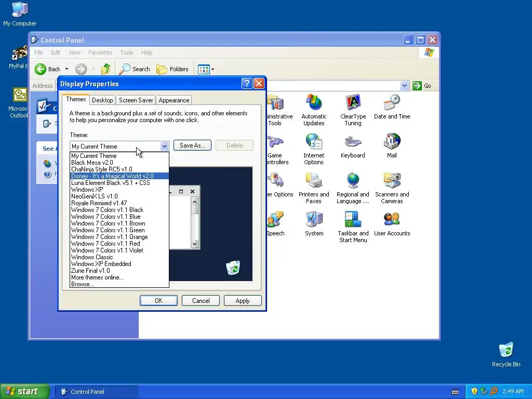Open Scanners and Cameras

tap(392, 188)
